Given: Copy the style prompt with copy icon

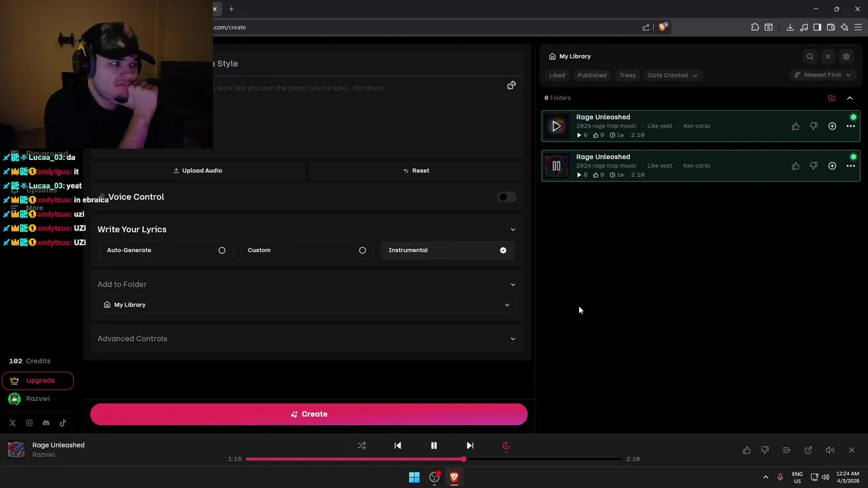Looking at the screenshot, I should [511, 85].
